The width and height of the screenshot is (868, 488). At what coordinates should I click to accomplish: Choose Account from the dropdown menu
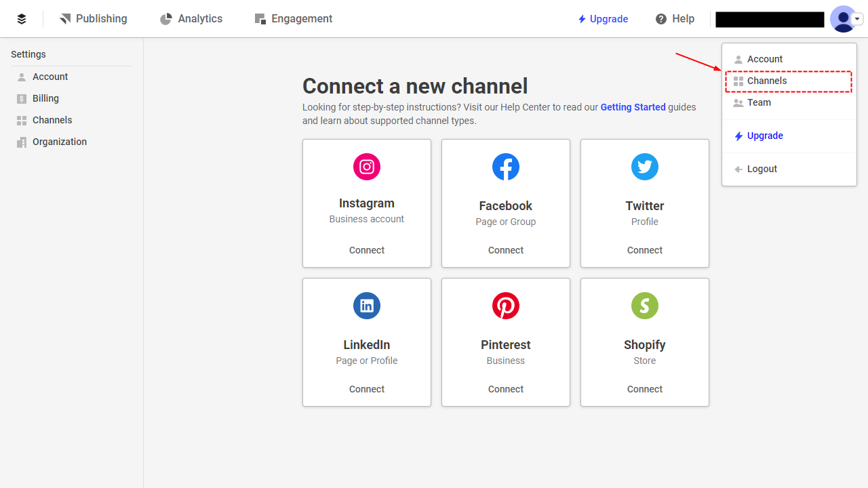[789, 59]
